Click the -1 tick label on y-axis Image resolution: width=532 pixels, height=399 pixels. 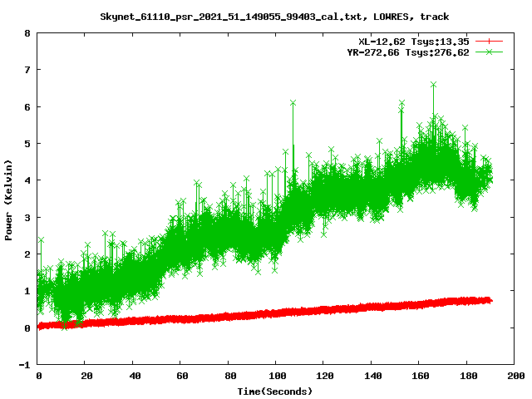click(x=25, y=365)
